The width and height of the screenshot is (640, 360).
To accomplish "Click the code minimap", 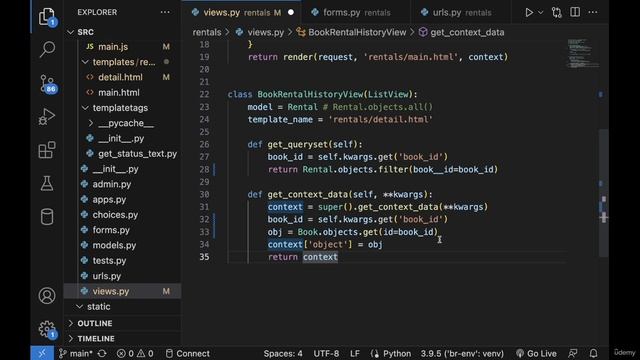I will (x=582, y=53).
